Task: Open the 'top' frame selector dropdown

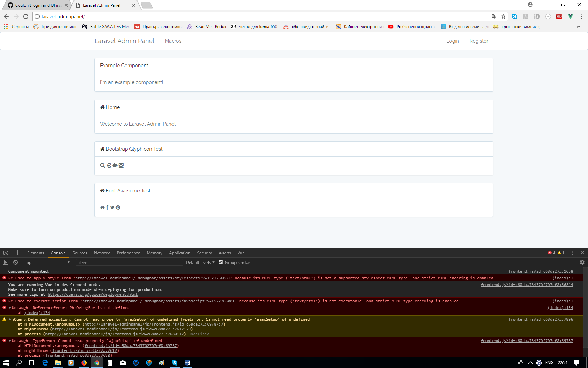Action: tap(47, 262)
